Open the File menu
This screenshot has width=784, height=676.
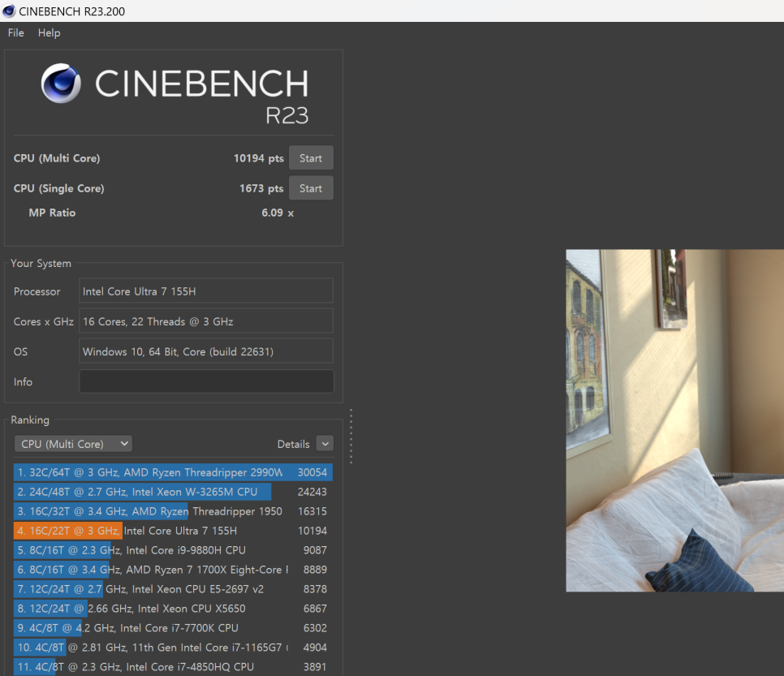point(16,32)
